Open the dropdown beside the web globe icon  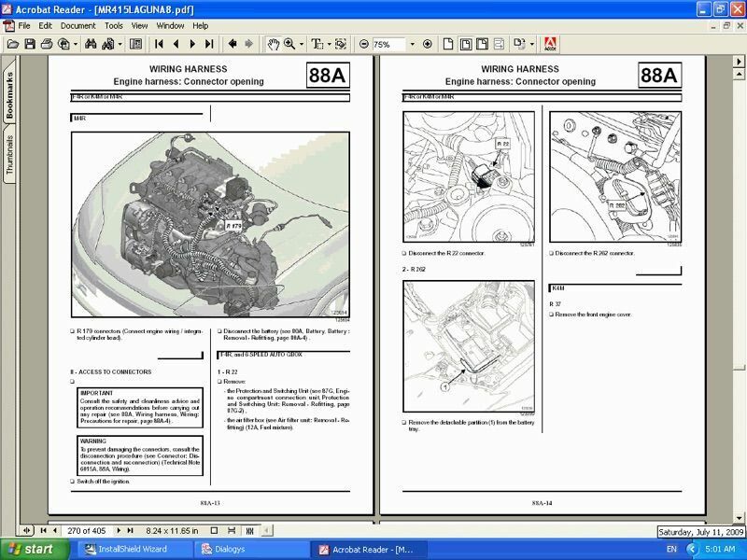click(x=76, y=44)
